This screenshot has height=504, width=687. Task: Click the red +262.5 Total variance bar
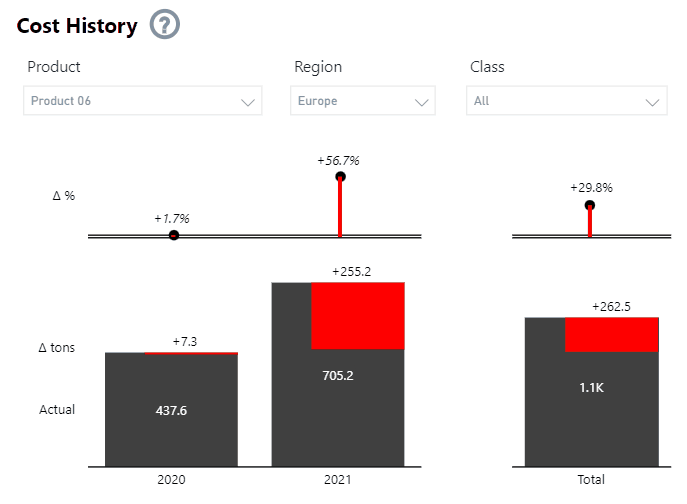pyautogui.click(x=611, y=334)
